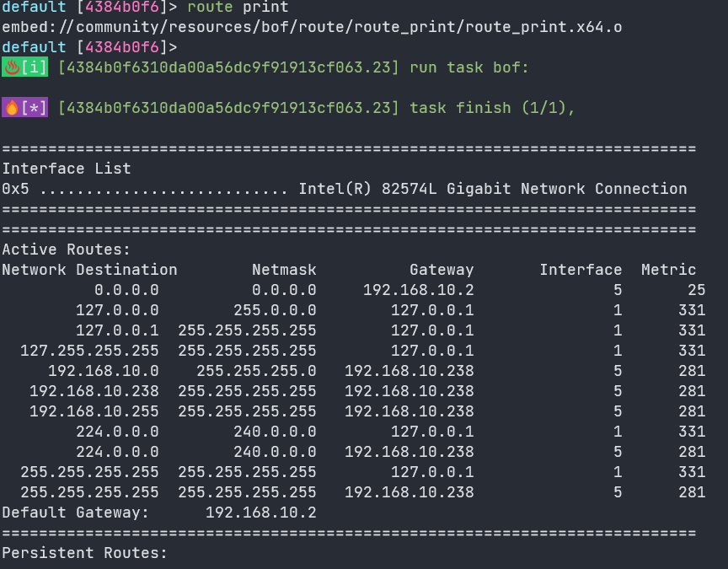
Task: Click the 'Active Routes:' heading
Action: 66,250
